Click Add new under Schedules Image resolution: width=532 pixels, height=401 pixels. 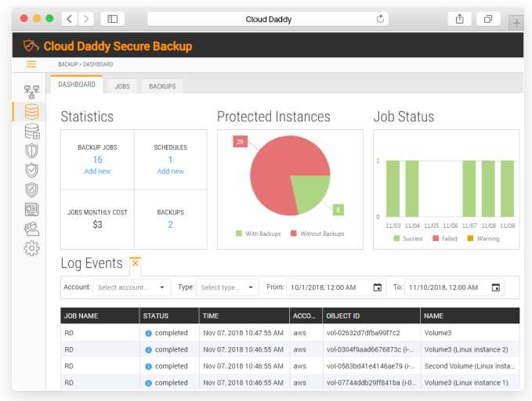(170, 172)
